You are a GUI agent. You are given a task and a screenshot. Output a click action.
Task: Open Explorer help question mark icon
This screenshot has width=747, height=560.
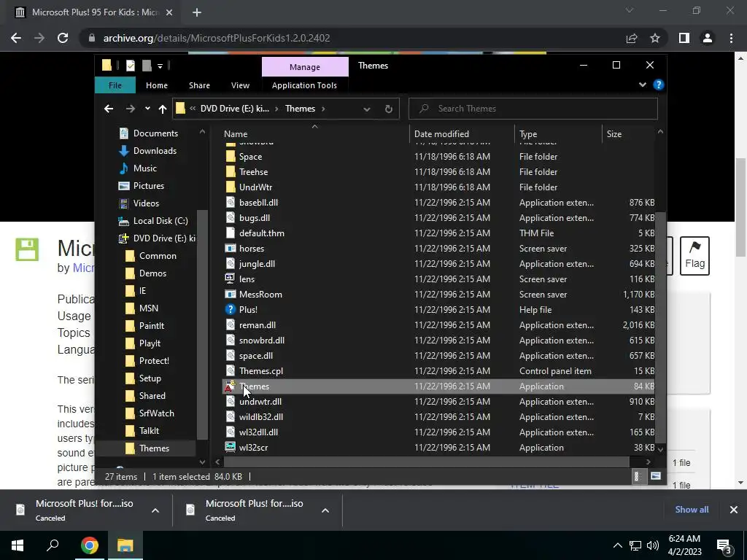pos(659,85)
